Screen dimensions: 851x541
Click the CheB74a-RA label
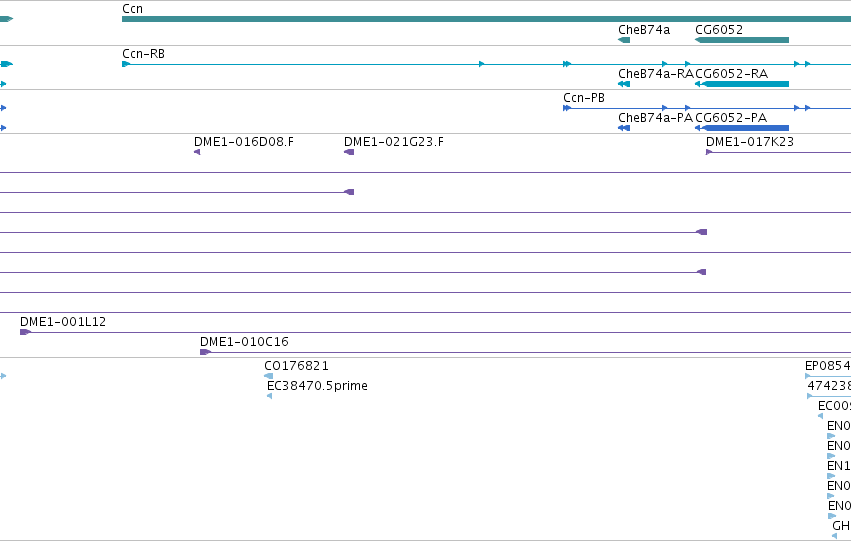point(656,73)
